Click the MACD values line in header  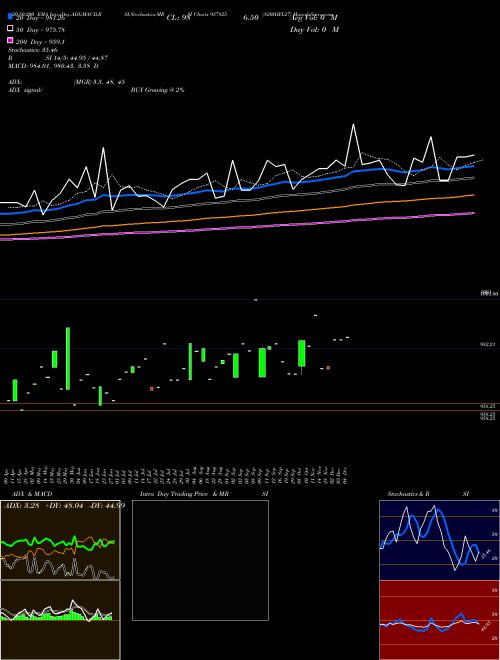coord(53,66)
